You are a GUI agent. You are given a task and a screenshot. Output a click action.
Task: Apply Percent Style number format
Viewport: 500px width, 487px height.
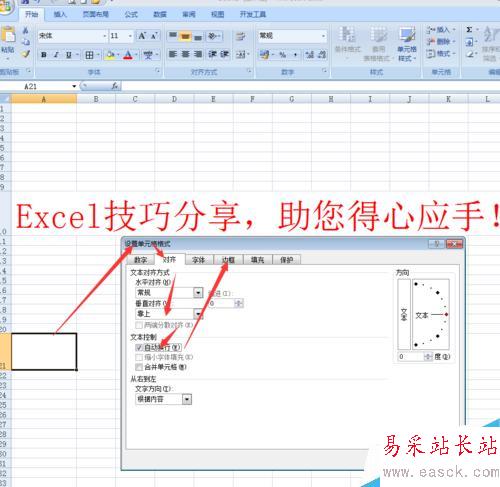[x=283, y=55]
